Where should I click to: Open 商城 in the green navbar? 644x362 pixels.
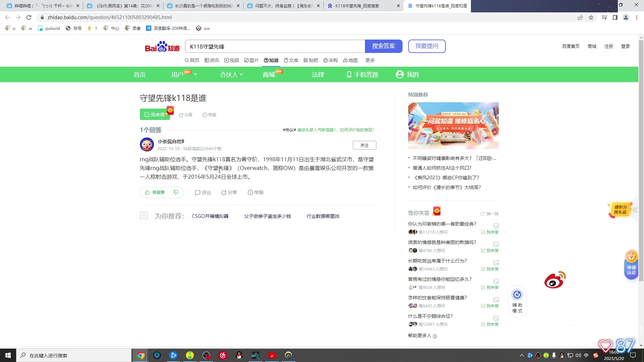coord(269,74)
